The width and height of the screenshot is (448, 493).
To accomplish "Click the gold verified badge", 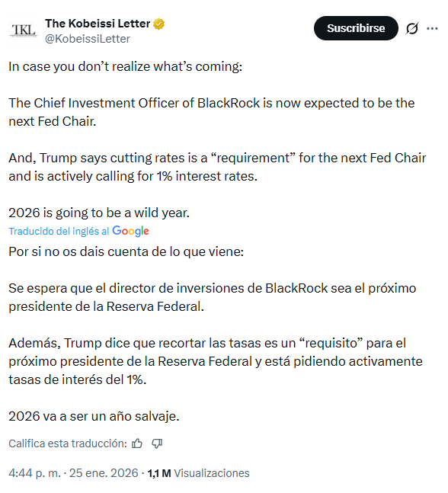I will tap(159, 24).
